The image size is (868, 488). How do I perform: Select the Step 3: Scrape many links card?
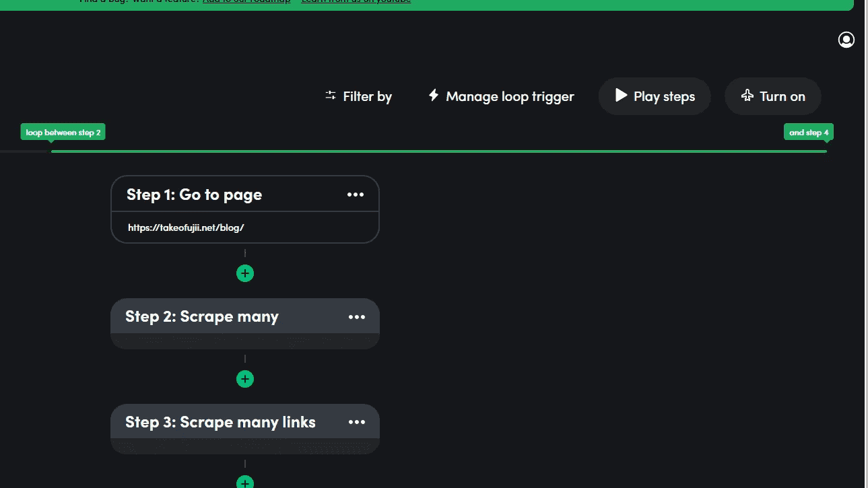(x=245, y=429)
